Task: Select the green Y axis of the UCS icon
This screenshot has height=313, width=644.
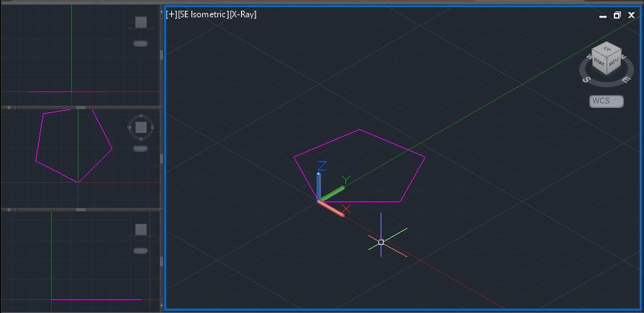Action: (332, 194)
